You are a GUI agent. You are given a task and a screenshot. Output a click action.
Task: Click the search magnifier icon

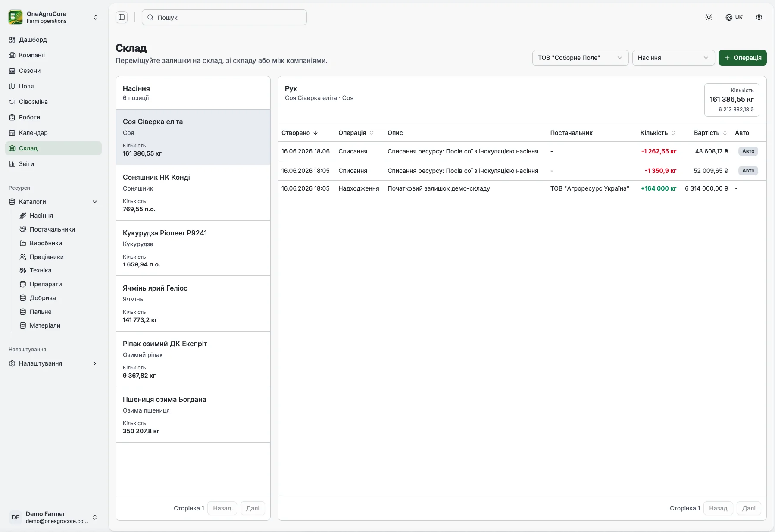tap(150, 18)
